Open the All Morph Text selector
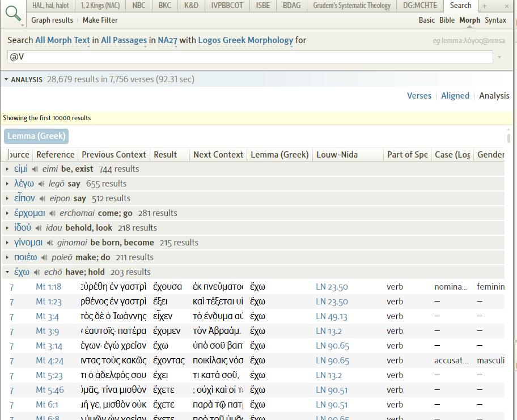 (x=62, y=40)
